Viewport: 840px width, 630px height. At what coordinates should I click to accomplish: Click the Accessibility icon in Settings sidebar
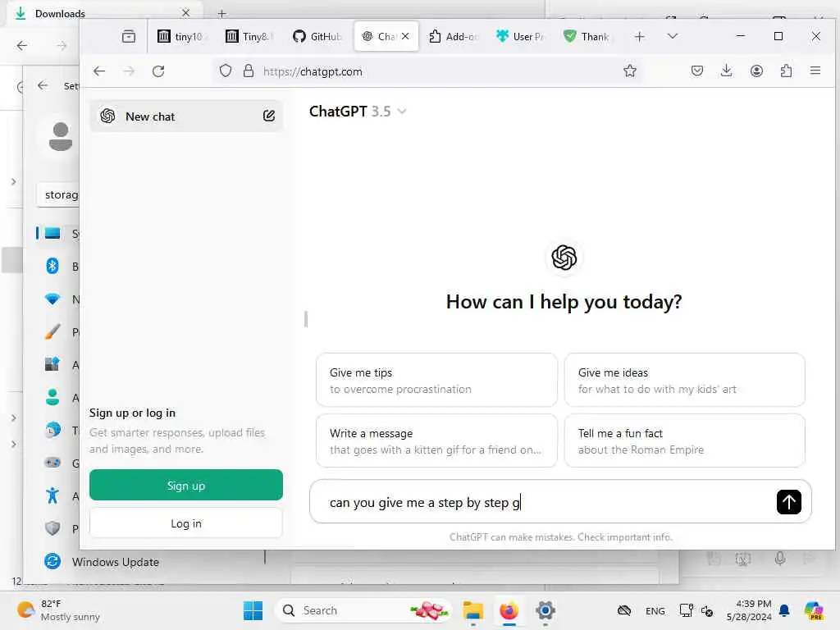(x=52, y=495)
